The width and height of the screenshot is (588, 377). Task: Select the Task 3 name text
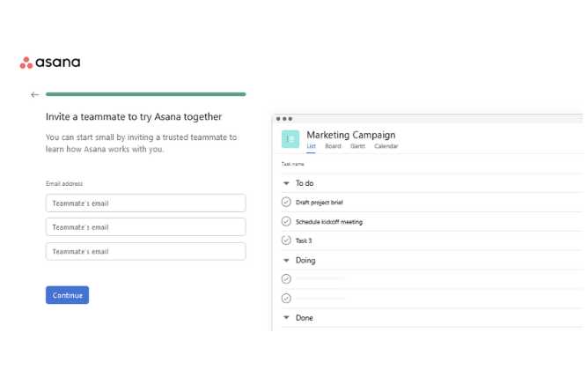tap(304, 240)
